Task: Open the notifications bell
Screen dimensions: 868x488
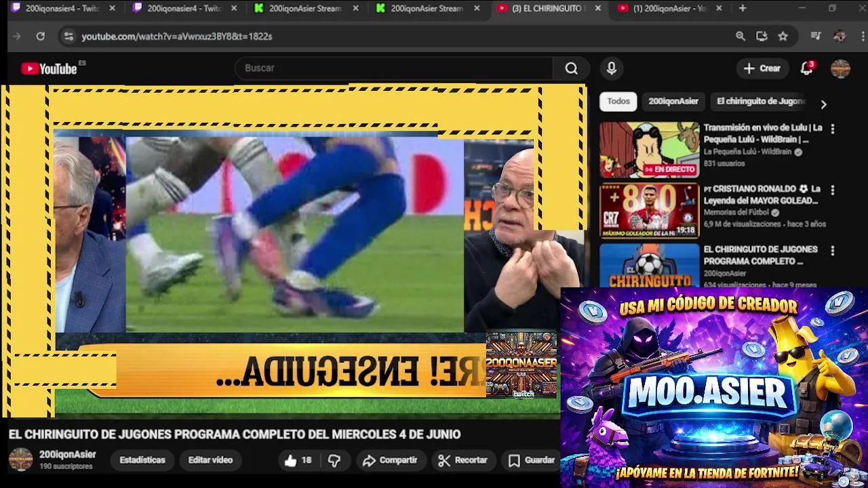Action: coord(806,68)
